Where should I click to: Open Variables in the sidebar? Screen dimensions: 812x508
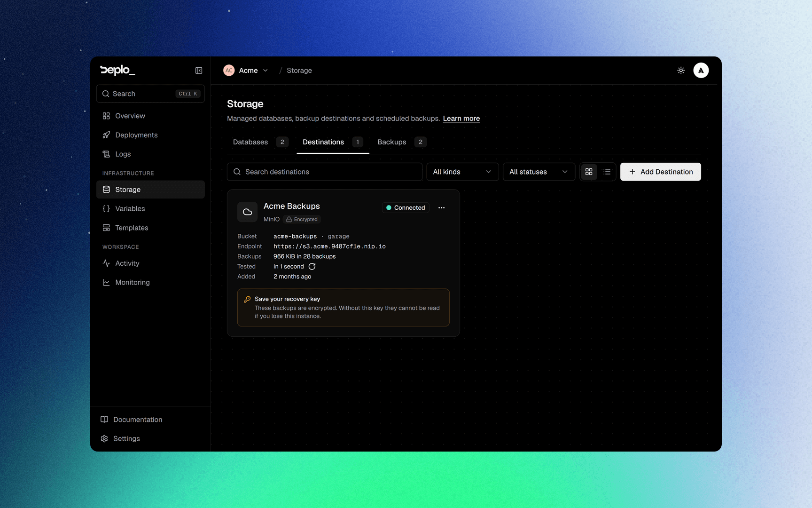tap(150, 209)
